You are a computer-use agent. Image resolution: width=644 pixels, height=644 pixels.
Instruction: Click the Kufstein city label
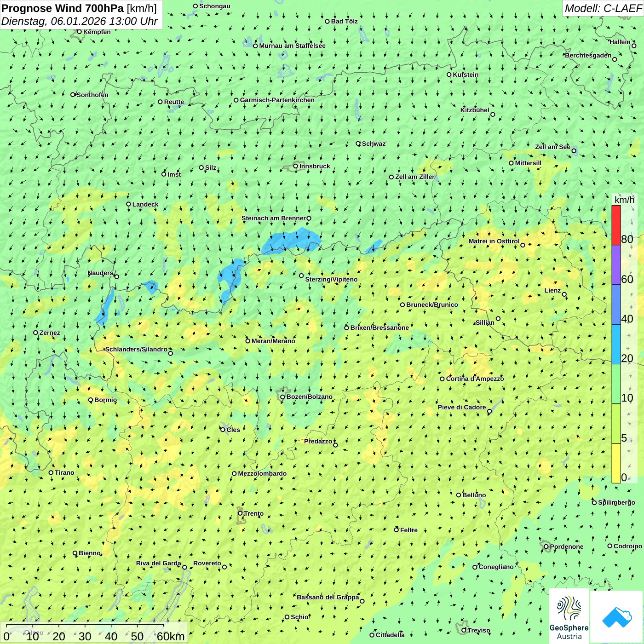pyautogui.click(x=466, y=75)
